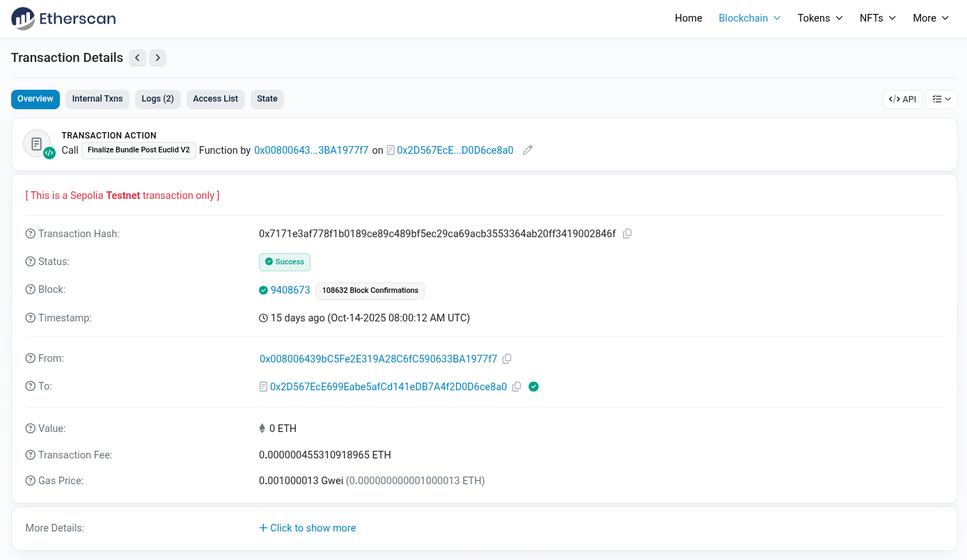The image size is (967, 560).
Task: Click the verified checkmark beside the To address
Action: coord(533,386)
